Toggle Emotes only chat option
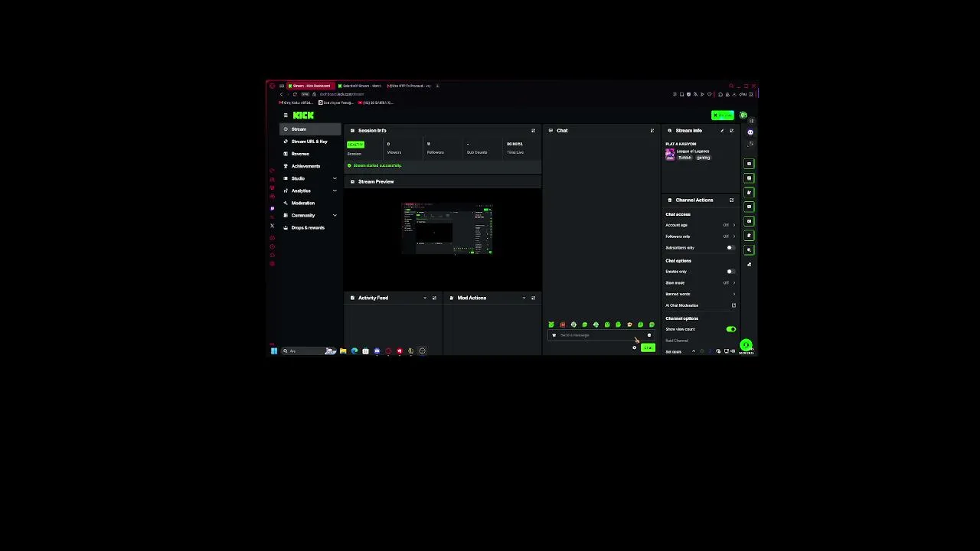980x551 pixels. 730,272
